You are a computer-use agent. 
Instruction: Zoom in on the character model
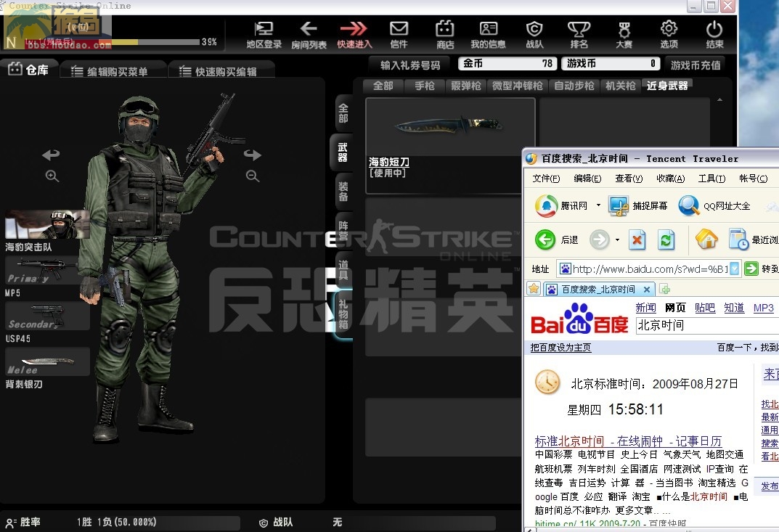point(52,176)
